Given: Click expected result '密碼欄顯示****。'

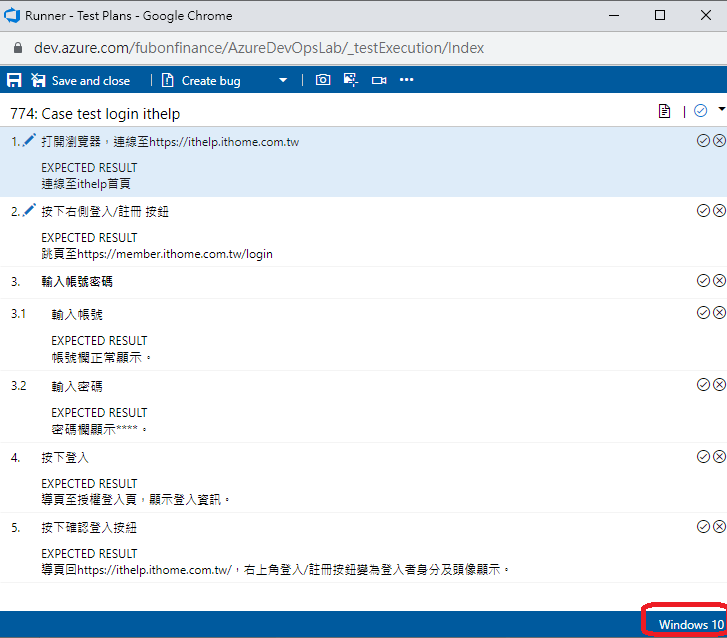Looking at the screenshot, I should 100,429.
